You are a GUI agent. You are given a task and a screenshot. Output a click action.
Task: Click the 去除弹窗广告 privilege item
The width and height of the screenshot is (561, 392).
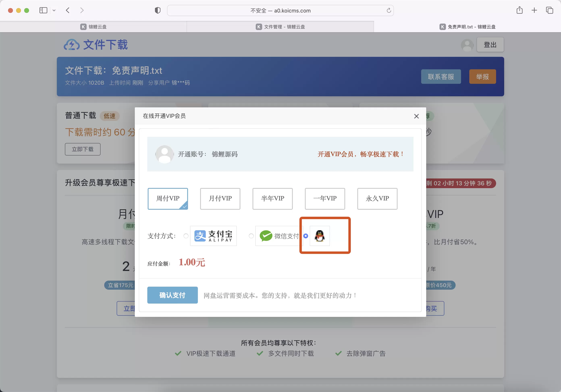pos(360,353)
